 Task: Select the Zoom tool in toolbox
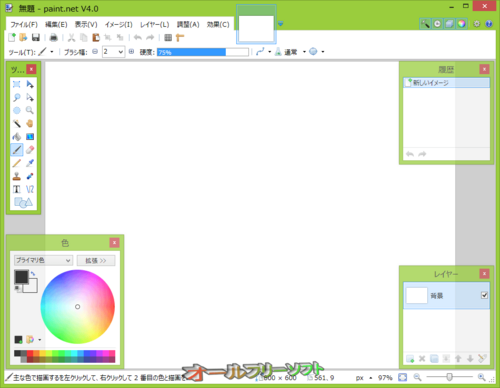click(30, 110)
